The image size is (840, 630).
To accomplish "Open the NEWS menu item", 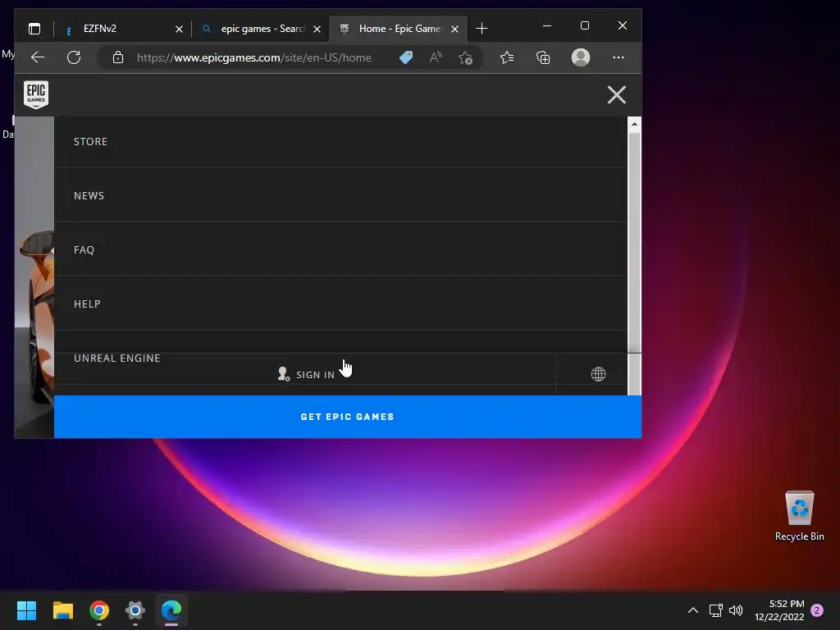I will tap(340, 195).
